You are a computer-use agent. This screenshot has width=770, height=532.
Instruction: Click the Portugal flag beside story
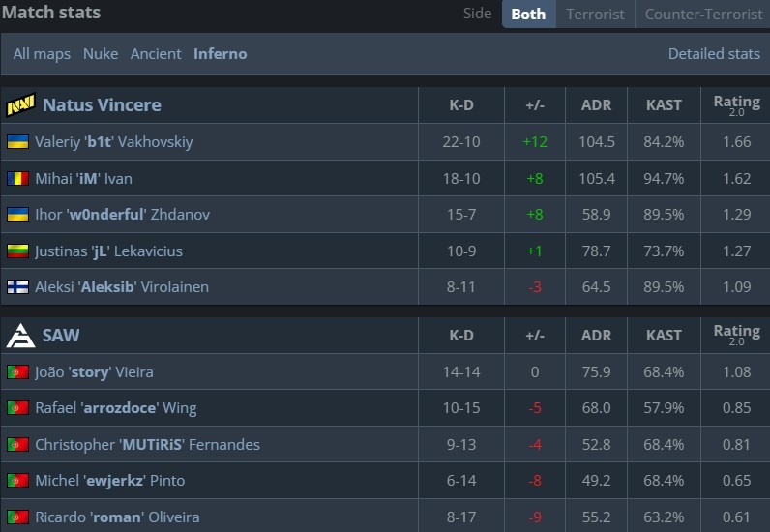coord(17,372)
